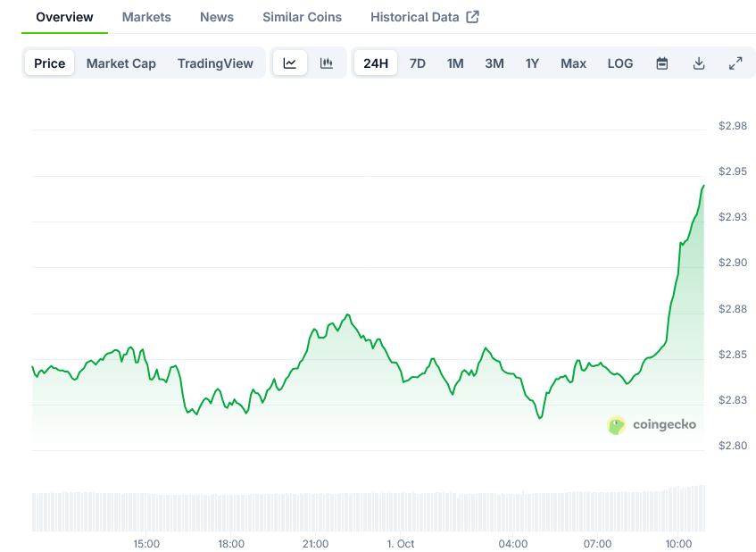This screenshot has width=756, height=552.
Task: Select the Price toggle
Action: coord(50,63)
